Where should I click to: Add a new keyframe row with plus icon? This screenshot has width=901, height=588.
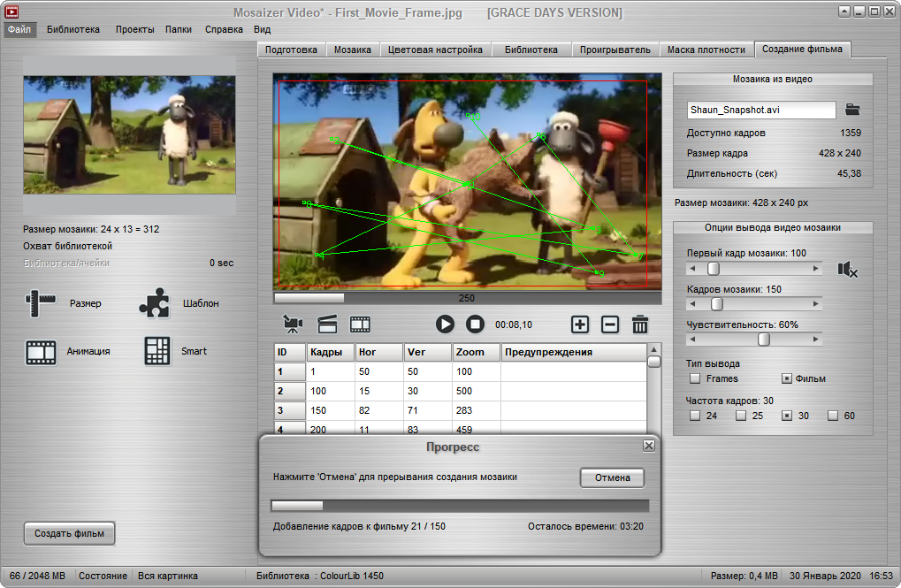click(580, 325)
